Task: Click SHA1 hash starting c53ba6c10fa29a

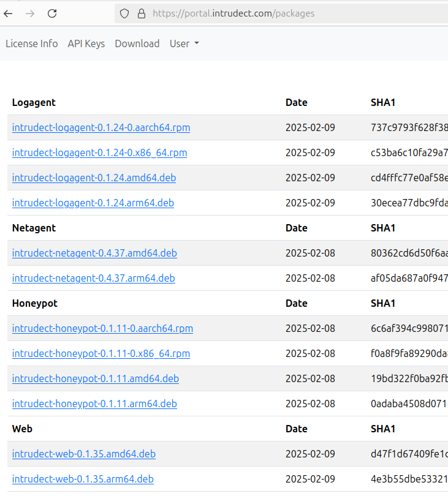Action: [x=409, y=153]
